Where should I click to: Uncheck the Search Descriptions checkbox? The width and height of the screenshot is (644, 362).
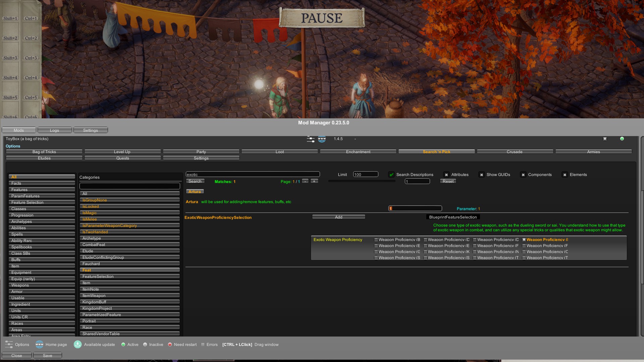[x=391, y=174]
